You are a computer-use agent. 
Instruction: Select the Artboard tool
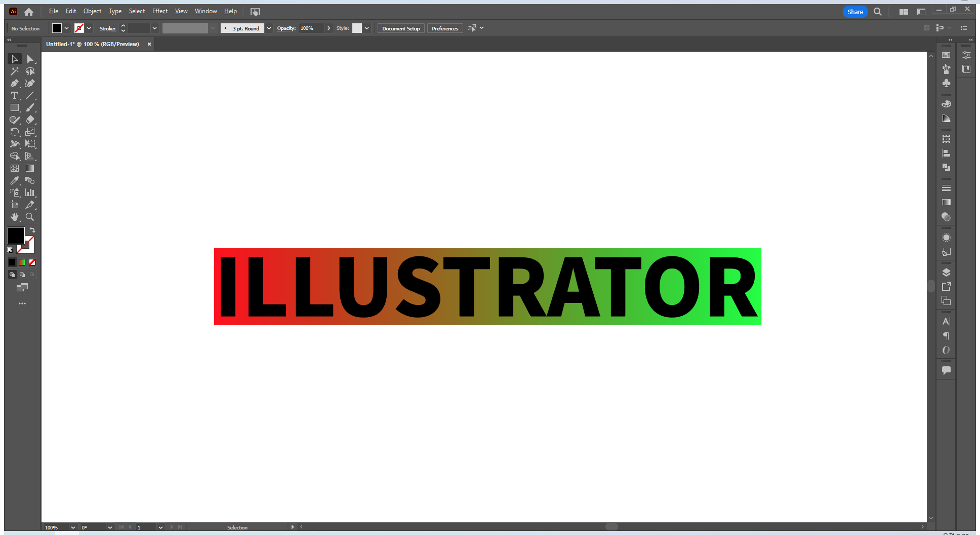(15, 205)
